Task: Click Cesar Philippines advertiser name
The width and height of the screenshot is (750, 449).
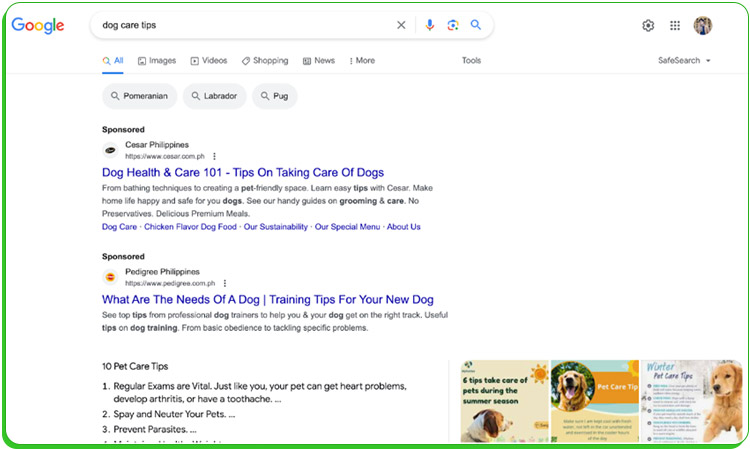Action: (157, 144)
